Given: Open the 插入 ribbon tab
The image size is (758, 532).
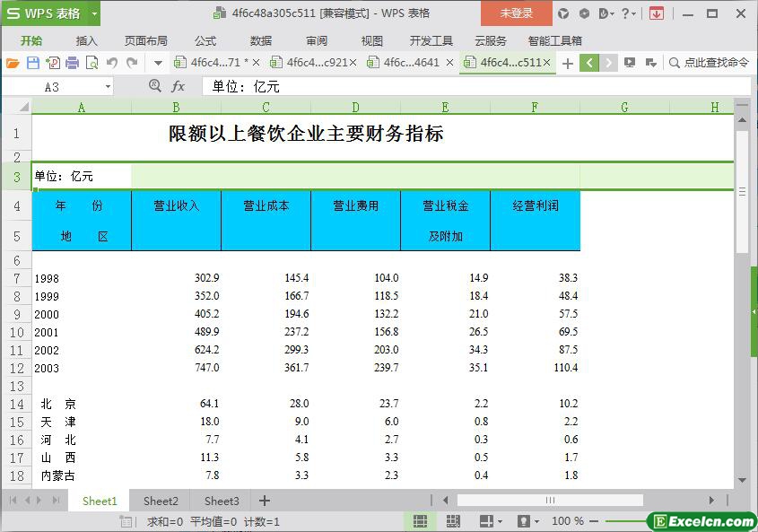Looking at the screenshot, I should [87, 40].
